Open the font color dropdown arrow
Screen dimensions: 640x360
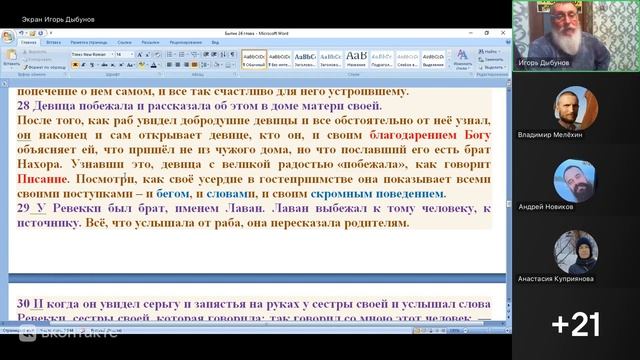(158, 65)
